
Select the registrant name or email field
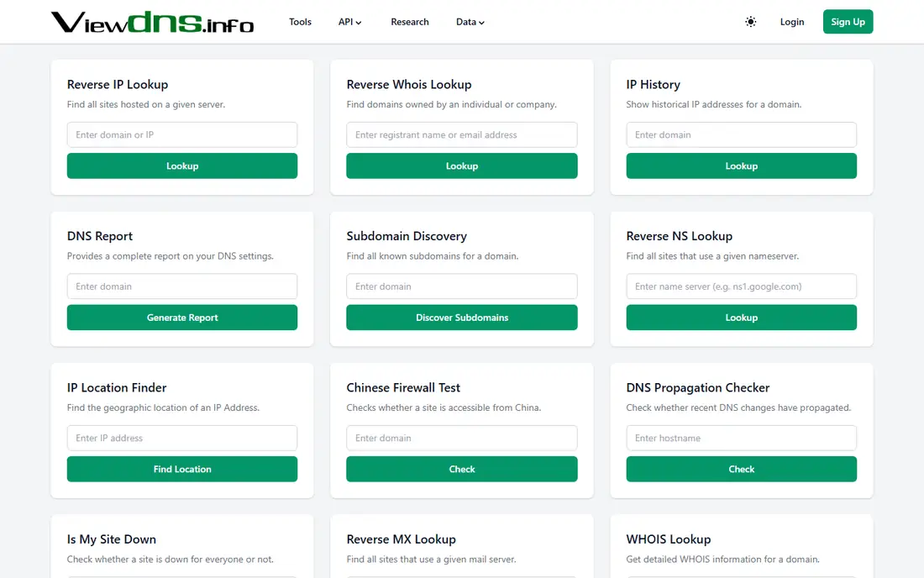462,135
